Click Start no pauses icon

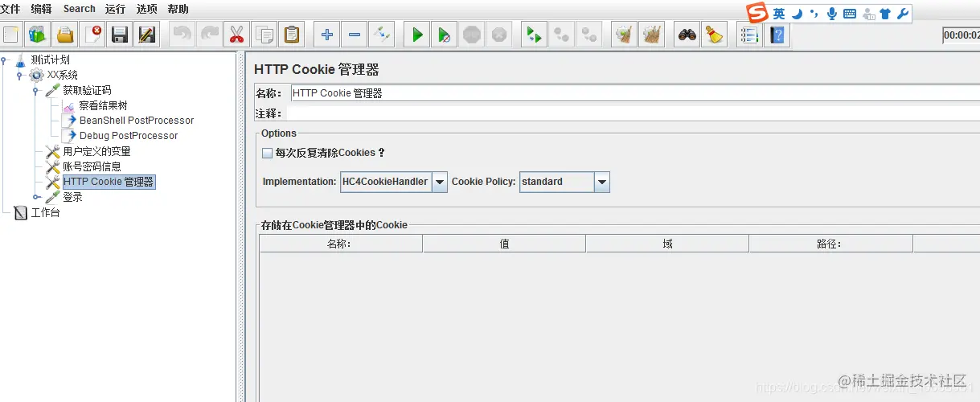coord(445,35)
